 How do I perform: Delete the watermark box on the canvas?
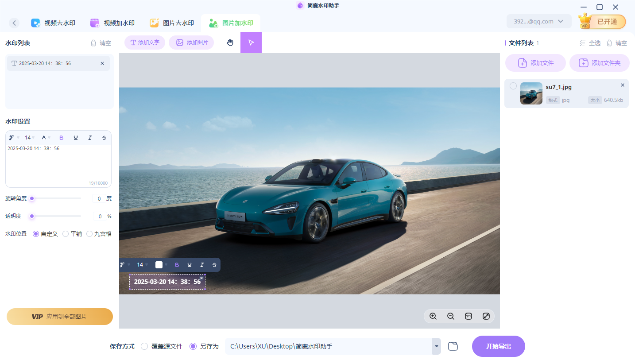click(201, 278)
